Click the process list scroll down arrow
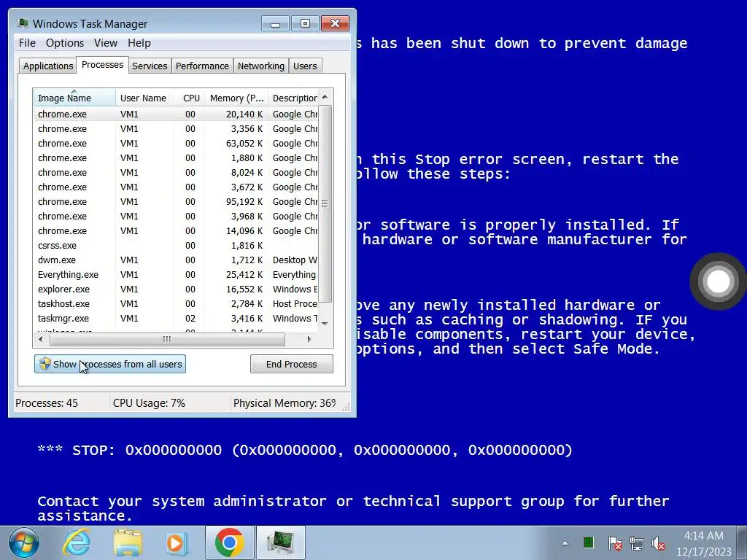Screen dimensions: 747x560 click(x=325, y=324)
